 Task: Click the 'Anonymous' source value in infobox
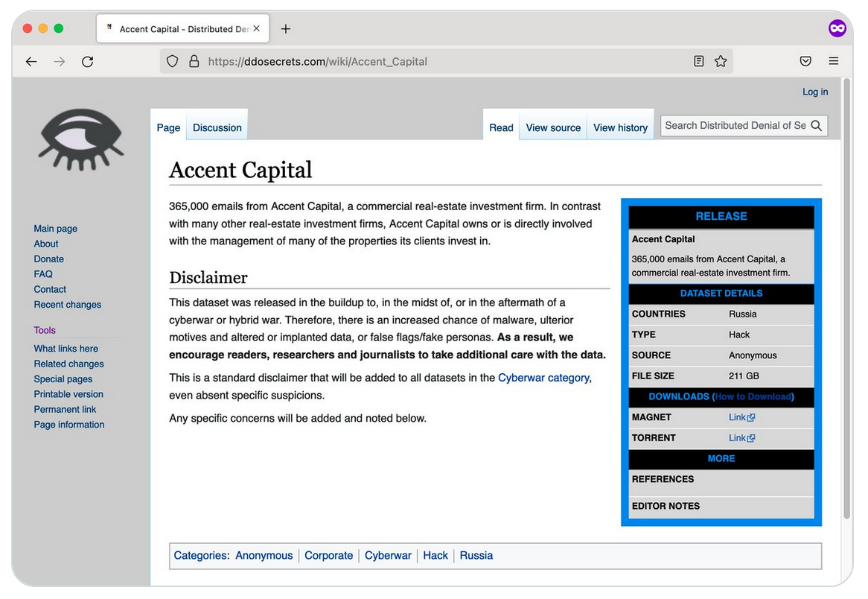(x=753, y=355)
